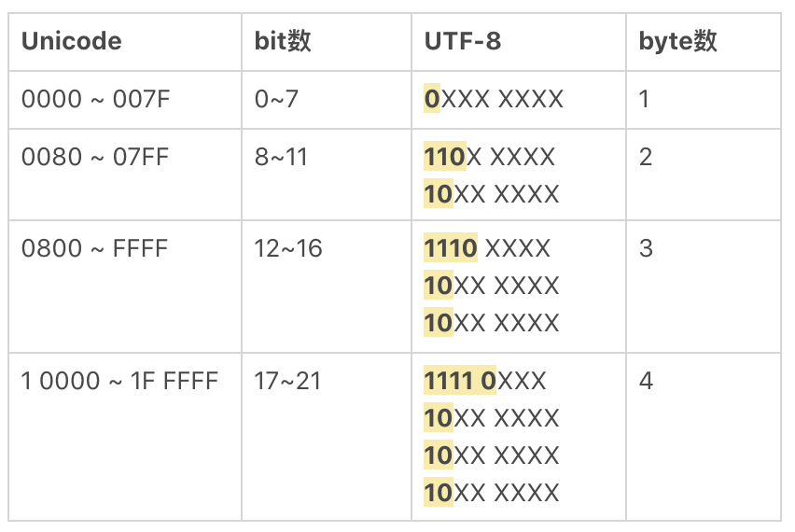The width and height of the screenshot is (795, 532).
Task: Click the 12~16 bit count cell
Action: pyautogui.click(x=288, y=248)
